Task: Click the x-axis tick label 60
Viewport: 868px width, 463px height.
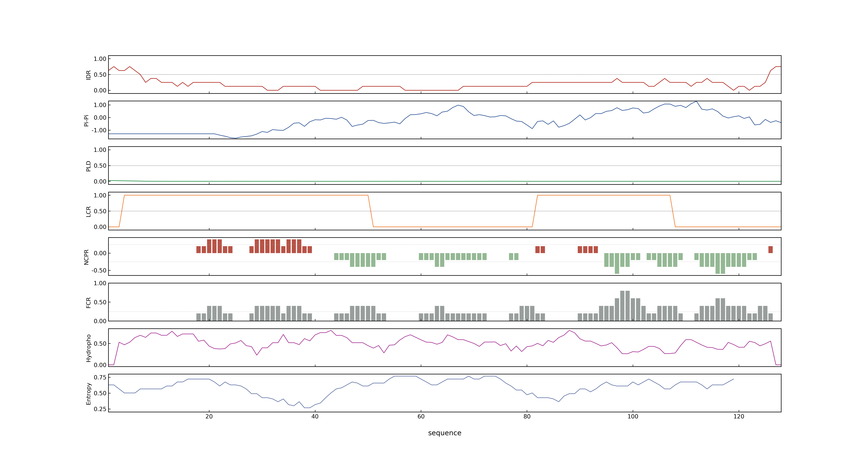Action: [421, 416]
